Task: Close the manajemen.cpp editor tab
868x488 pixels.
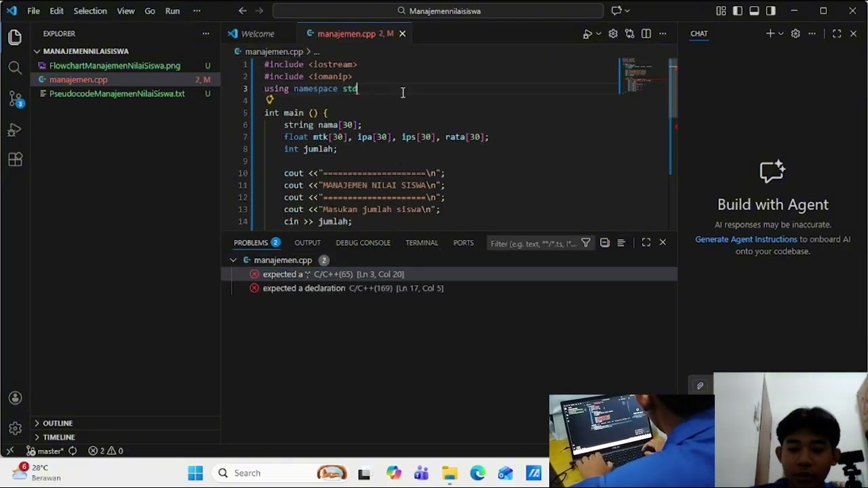Action: (402, 33)
